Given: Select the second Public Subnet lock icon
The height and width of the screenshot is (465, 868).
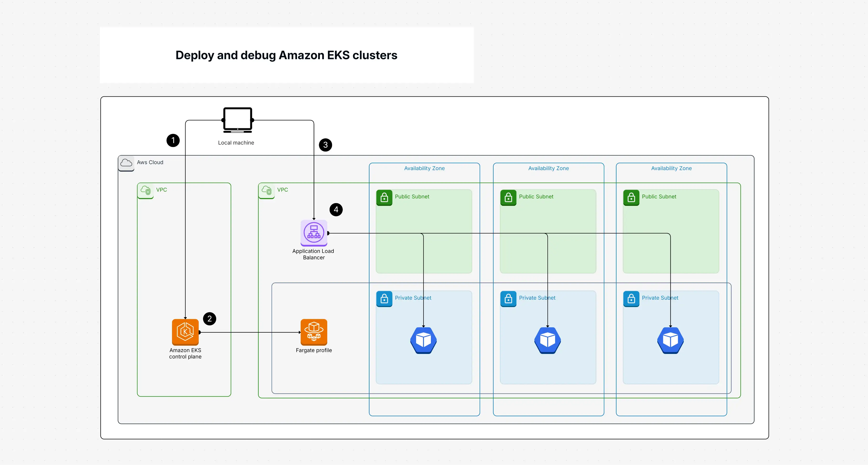Looking at the screenshot, I should (508, 198).
